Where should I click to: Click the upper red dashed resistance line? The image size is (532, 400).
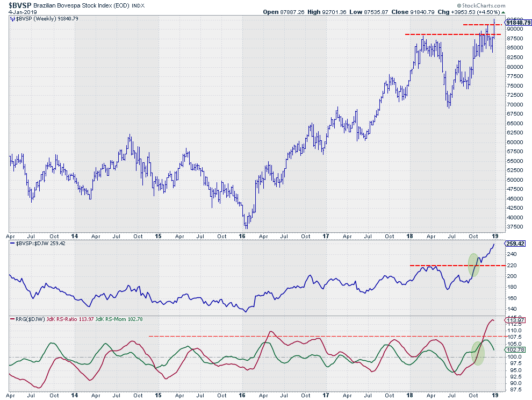coord(483,25)
